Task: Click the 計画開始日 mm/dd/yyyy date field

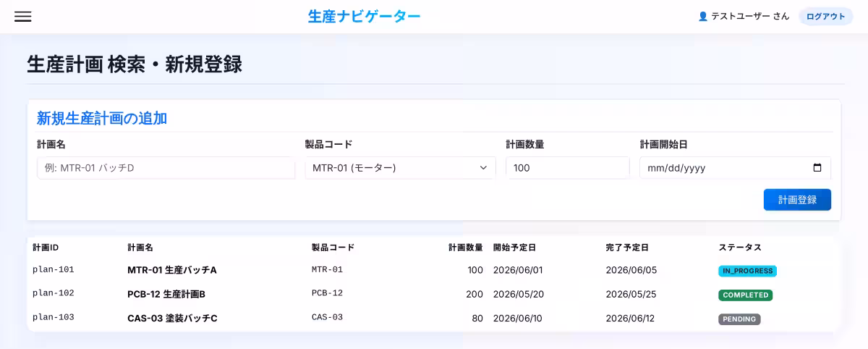Action: [735, 168]
